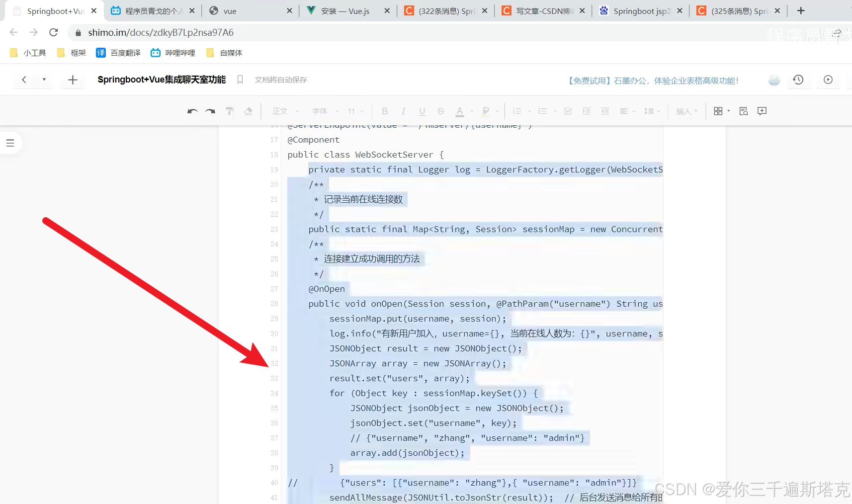This screenshot has width=852, height=504.
Task: Open the font size dropdown showing 11
Action: (x=354, y=111)
